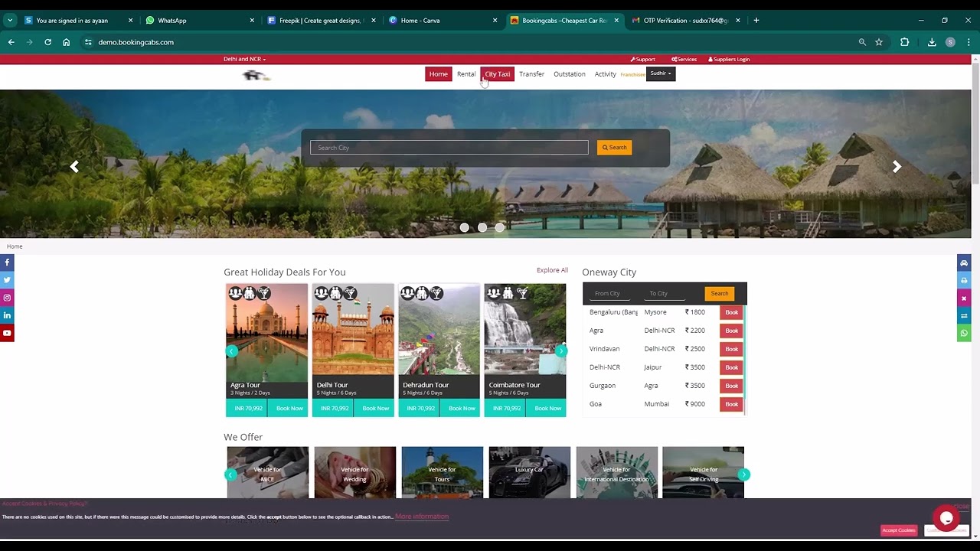Click the magenta cross icon in right sidebar
This screenshot has height=551, width=980.
point(964,298)
